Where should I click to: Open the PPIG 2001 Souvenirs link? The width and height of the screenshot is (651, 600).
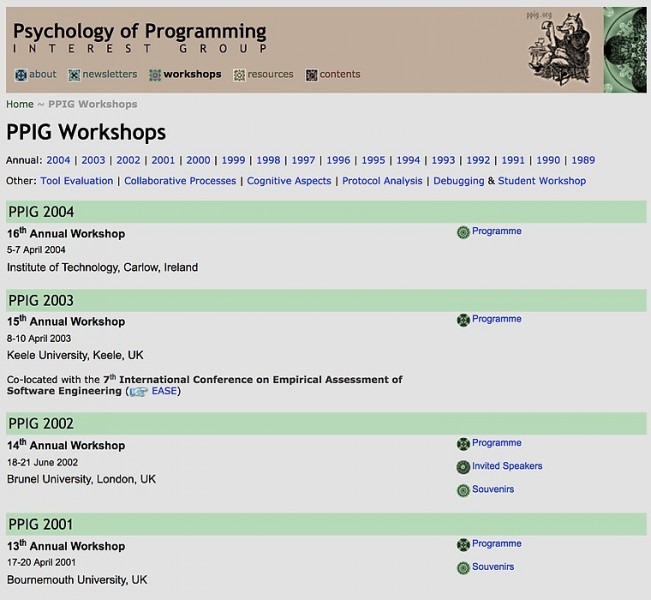click(x=493, y=567)
